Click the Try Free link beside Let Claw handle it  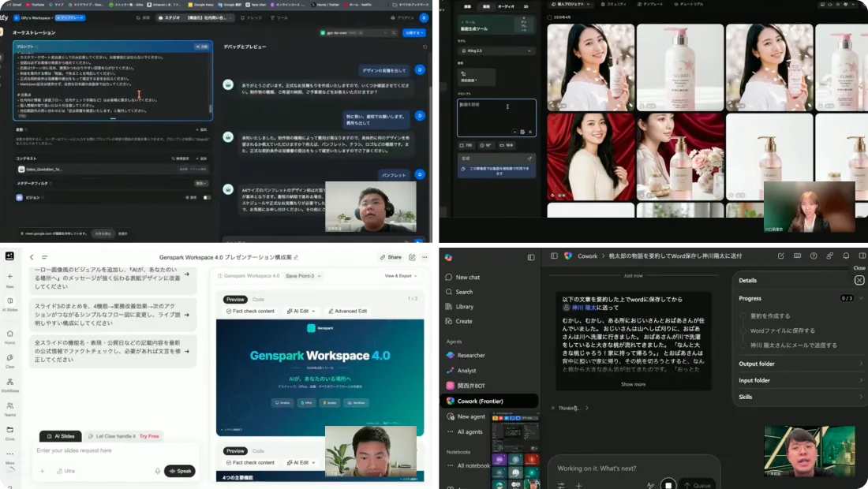coord(149,436)
